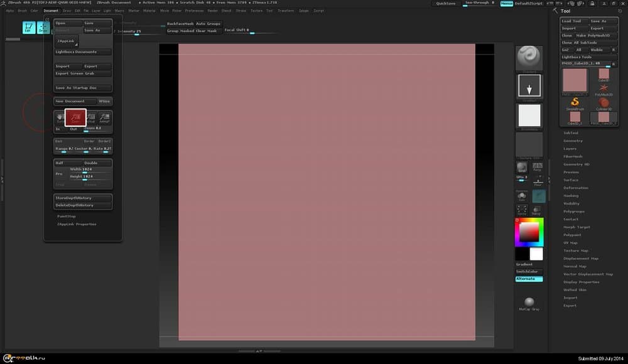Expand the Geometry section

pos(573,141)
